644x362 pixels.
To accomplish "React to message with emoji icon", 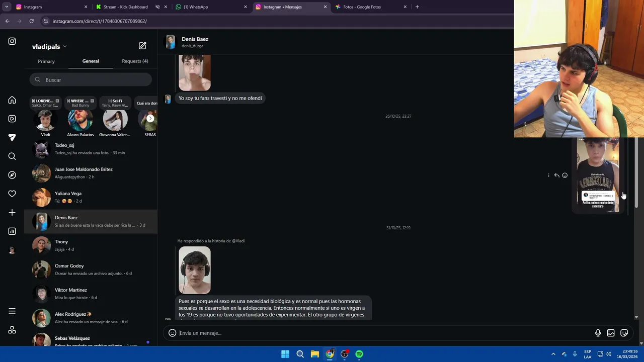I will (565, 175).
